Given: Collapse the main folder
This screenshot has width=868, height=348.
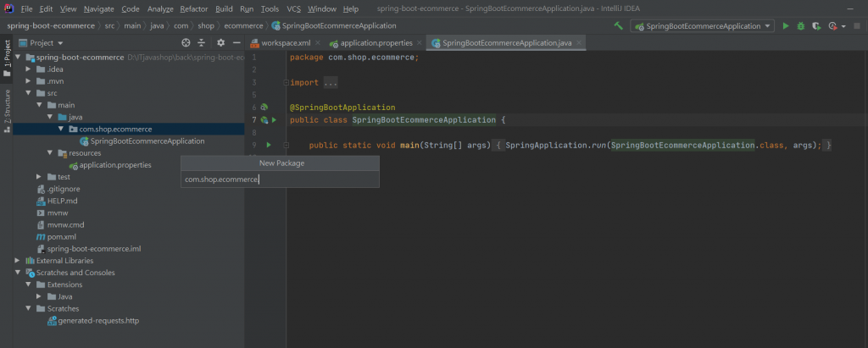Looking at the screenshot, I should tap(39, 105).
